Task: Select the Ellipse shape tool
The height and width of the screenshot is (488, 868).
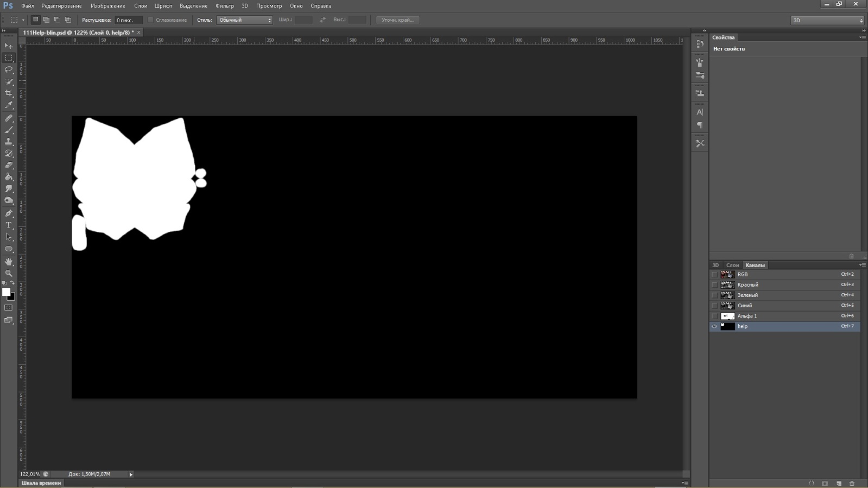Action: coord(9,249)
